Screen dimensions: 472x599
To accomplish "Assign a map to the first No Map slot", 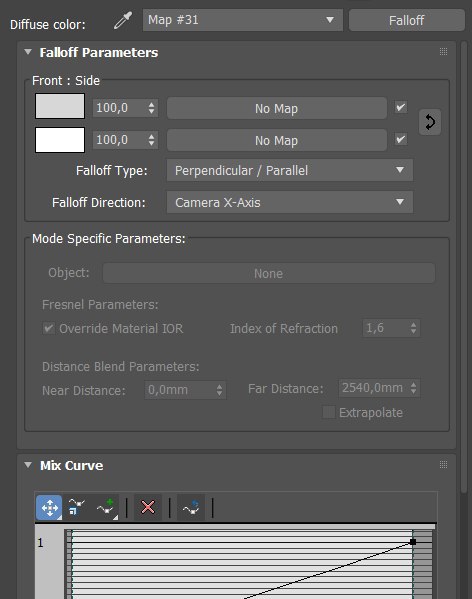I will [277, 108].
